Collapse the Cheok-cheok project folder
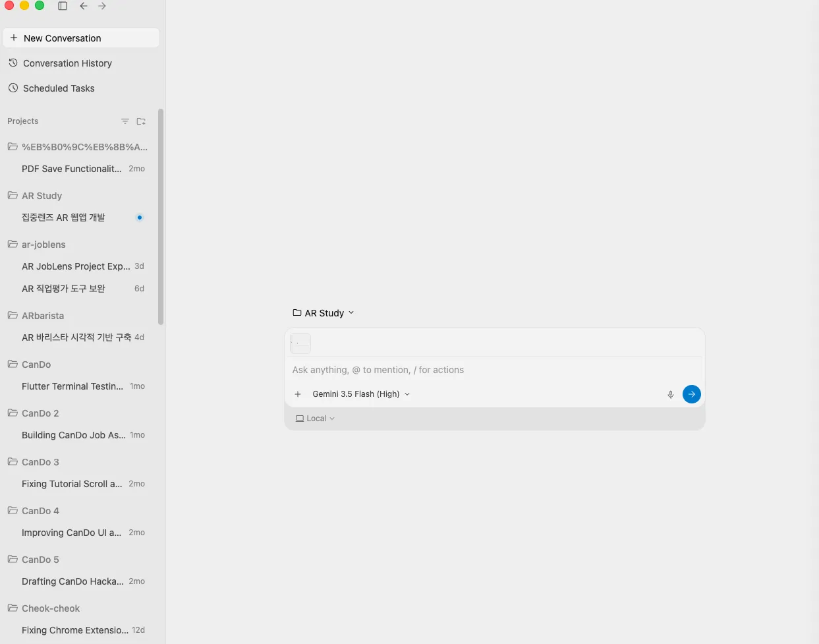The image size is (819, 644). pos(13,608)
